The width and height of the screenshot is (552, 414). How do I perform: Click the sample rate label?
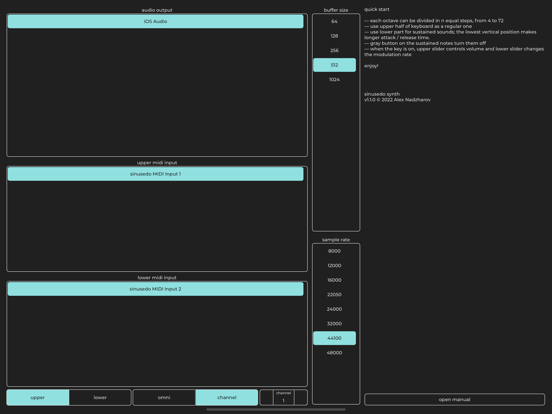[336, 240]
